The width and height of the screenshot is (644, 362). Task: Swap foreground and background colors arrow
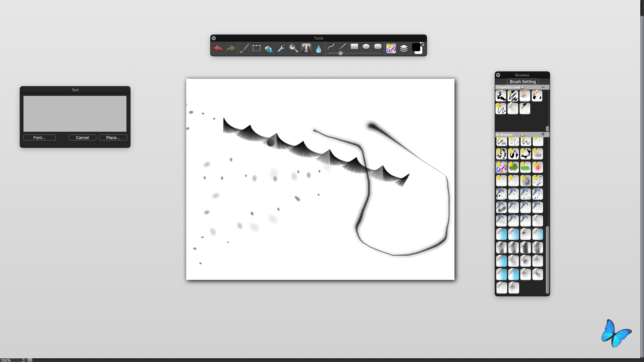[x=422, y=44]
